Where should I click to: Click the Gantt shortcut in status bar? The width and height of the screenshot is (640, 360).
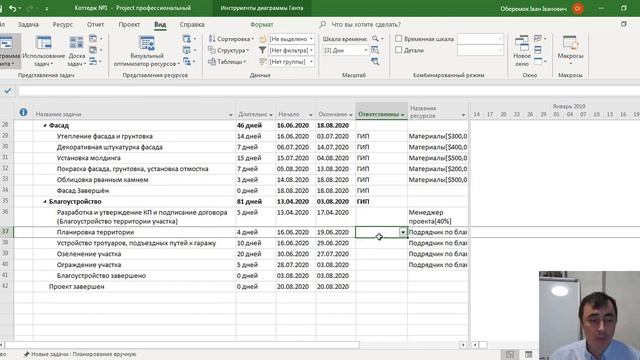pos(510,354)
